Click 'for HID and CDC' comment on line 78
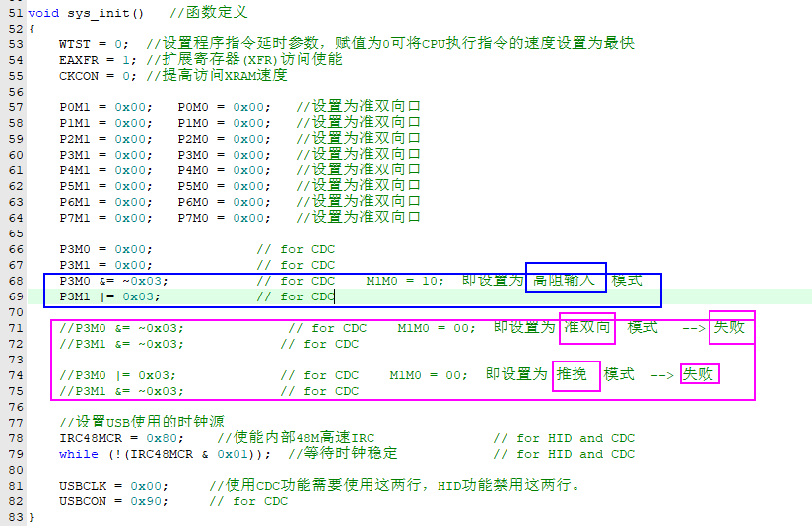The image size is (812, 526). click(564, 438)
